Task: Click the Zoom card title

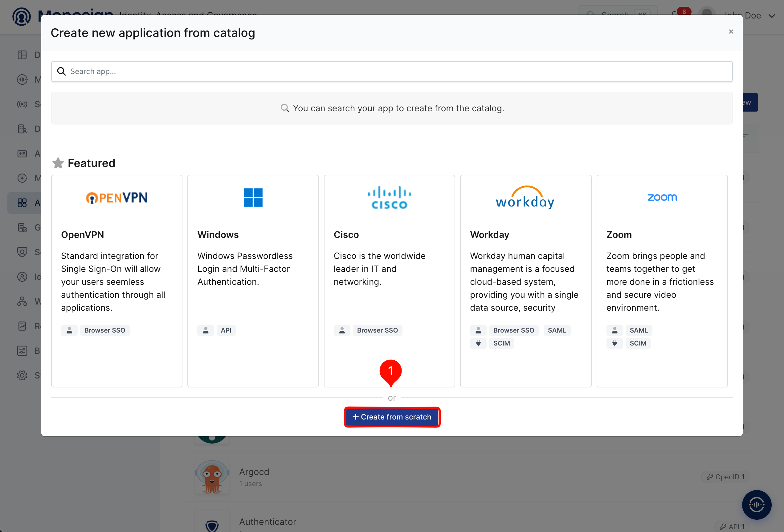Action: (619, 235)
